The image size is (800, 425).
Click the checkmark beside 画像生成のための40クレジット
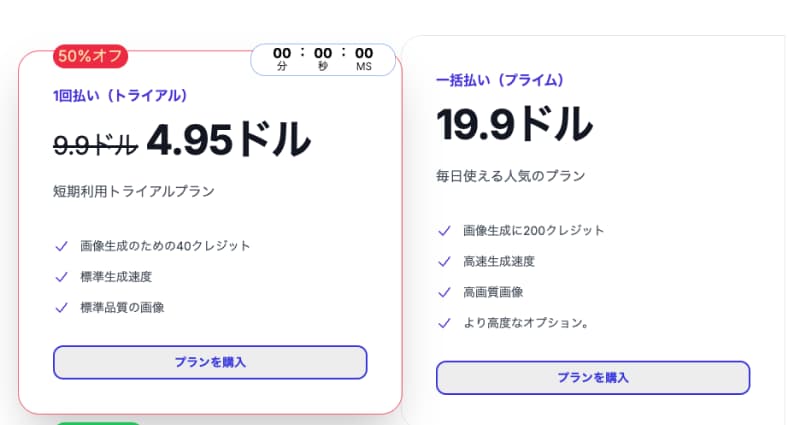click(61, 245)
